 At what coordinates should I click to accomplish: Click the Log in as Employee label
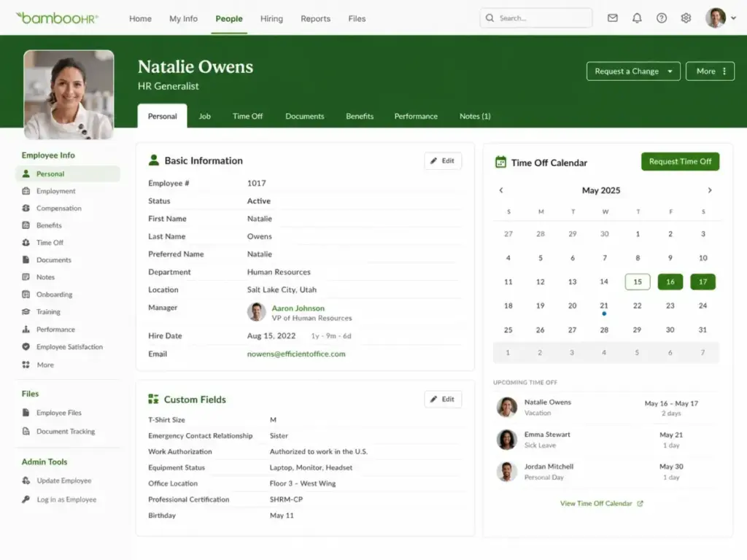(x=66, y=499)
